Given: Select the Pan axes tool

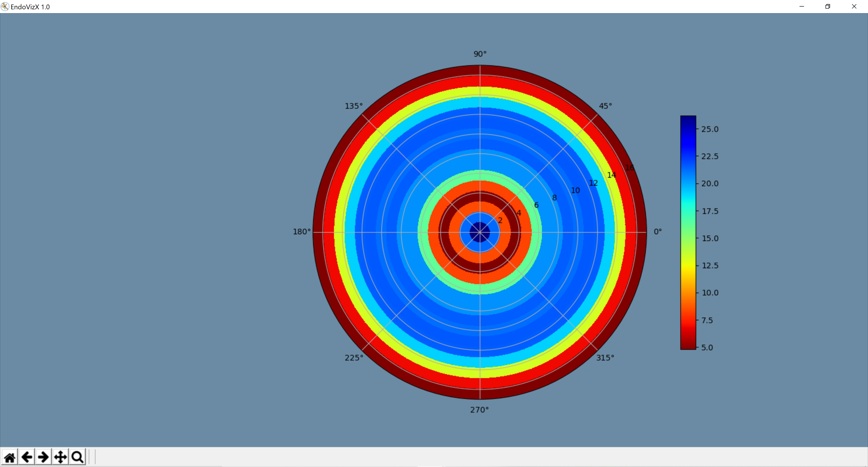Looking at the screenshot, I should (60, 457).
